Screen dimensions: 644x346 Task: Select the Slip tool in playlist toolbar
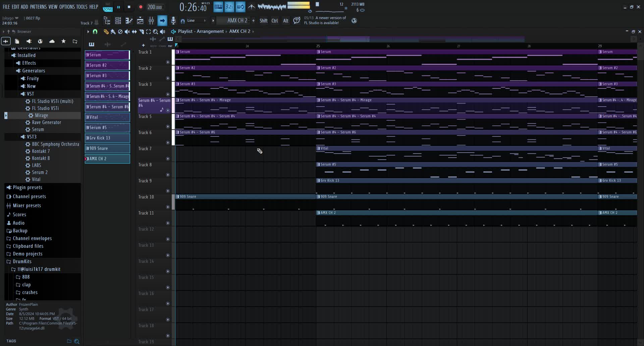coord(134,32)
